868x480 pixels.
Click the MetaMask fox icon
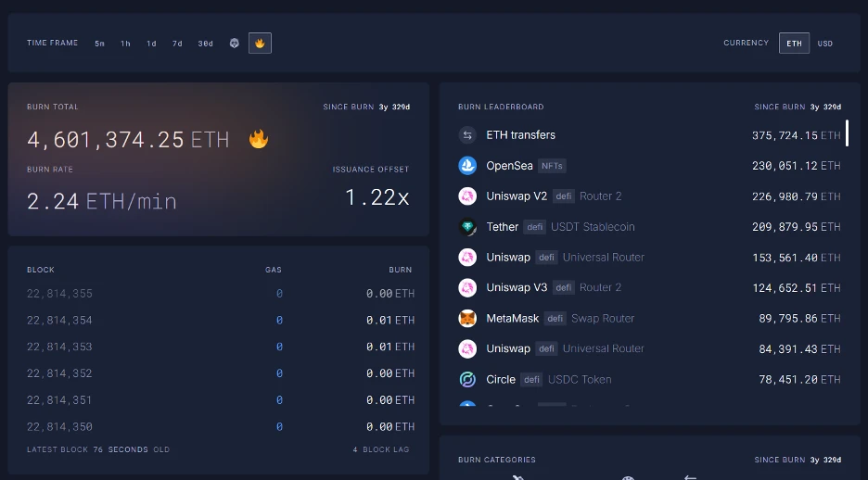click(x=467, y=319)
